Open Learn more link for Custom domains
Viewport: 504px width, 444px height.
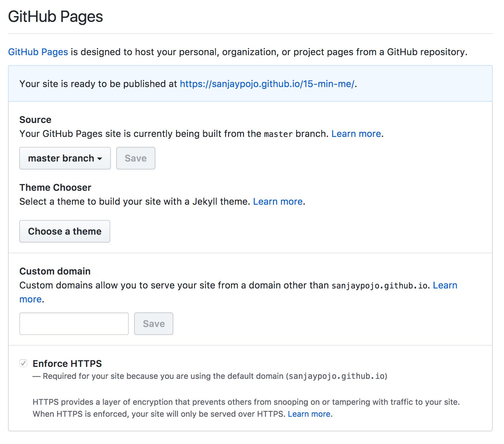(445, 285)
